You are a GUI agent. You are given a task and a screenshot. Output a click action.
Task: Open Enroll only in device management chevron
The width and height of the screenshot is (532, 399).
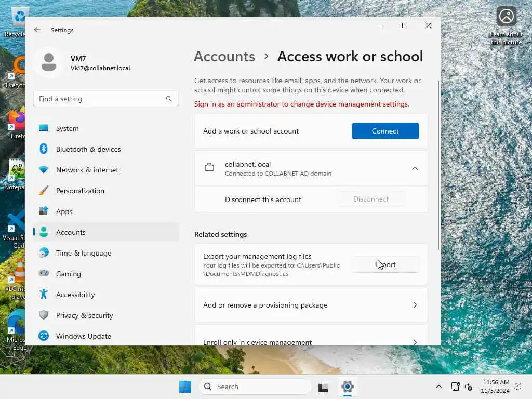click(415, 342)
